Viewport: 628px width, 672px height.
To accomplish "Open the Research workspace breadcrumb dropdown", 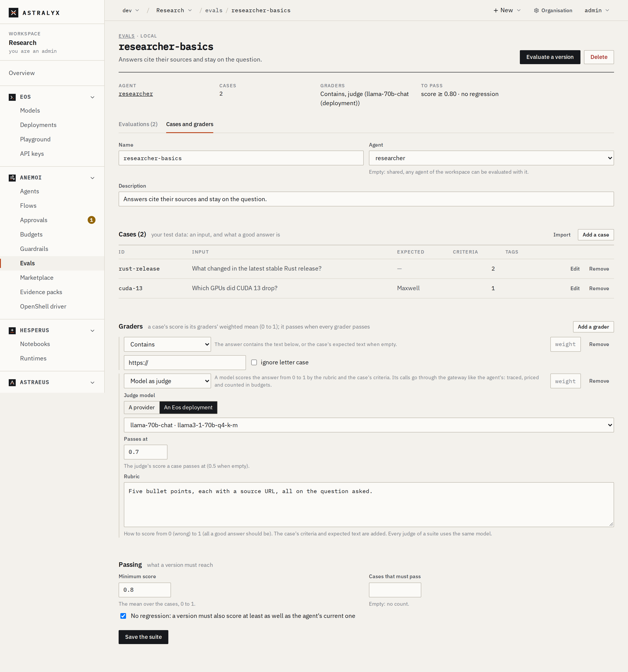I will (174, 10).
